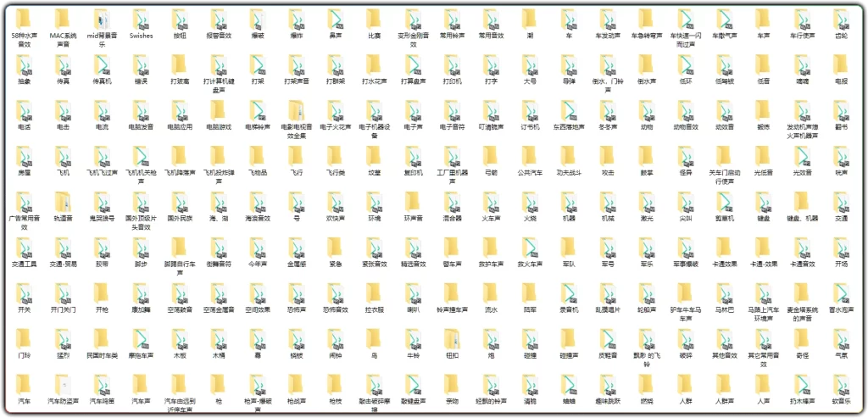Screen dimensions: 868x418
Task: Select the 录音机 folder icon
Action: 569,293
